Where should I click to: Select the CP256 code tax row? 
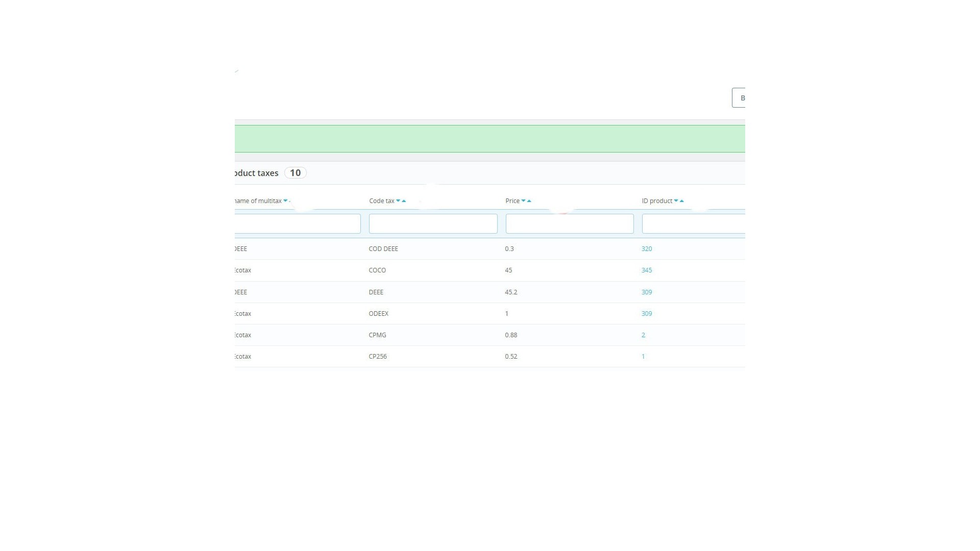tap(378, 357)
